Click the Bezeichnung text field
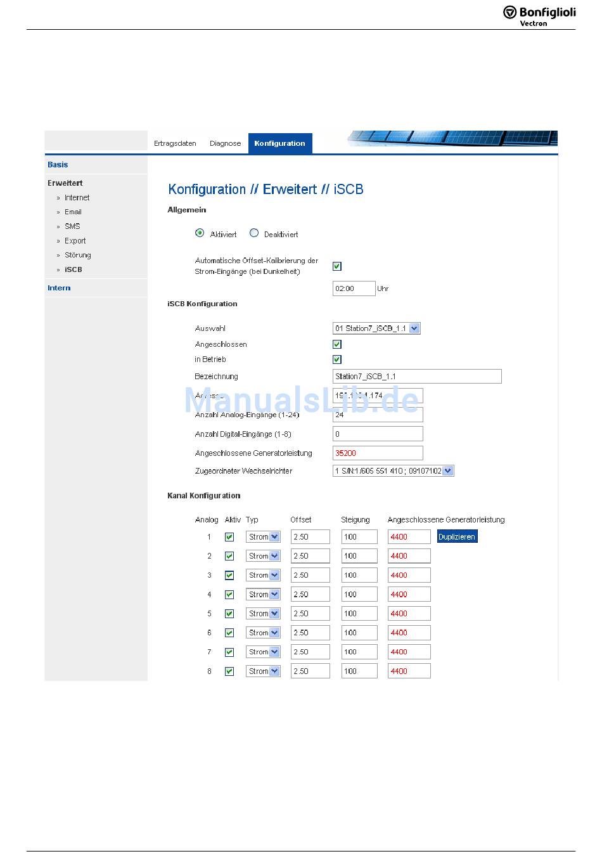 tap(417, 377)
